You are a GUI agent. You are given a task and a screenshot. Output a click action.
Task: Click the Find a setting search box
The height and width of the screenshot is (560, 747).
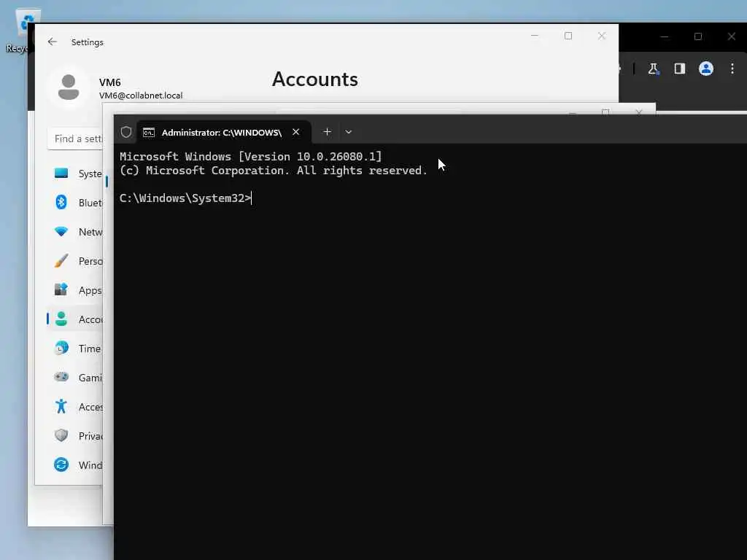75,139
